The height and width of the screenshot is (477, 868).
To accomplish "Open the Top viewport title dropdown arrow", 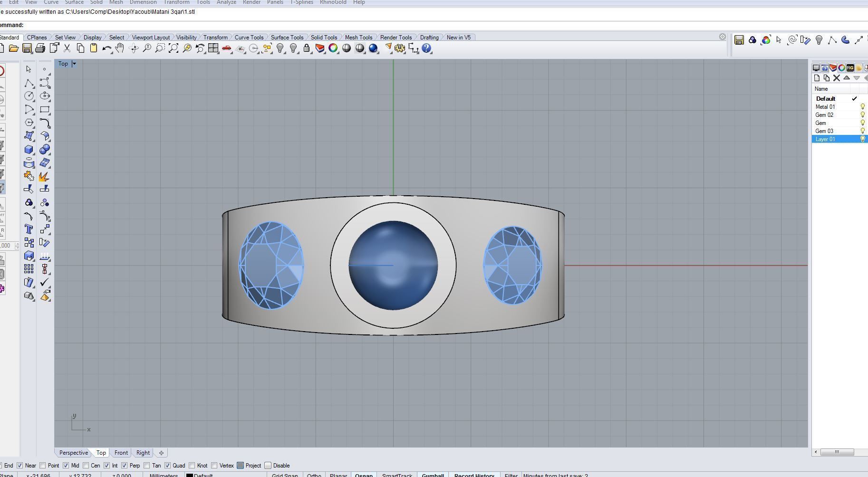I will 74,64.
